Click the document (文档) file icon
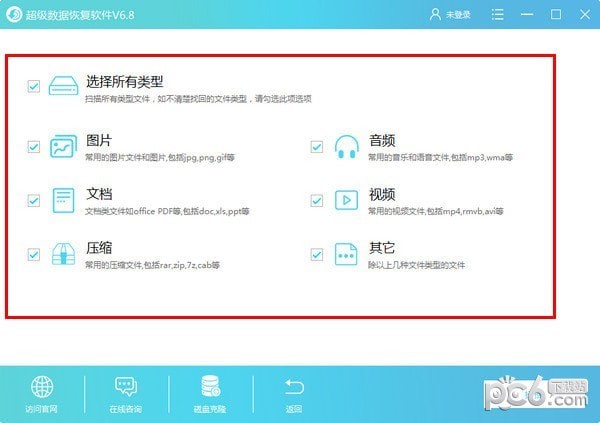Image resolution: width=600 pixels, height=423 pixels. [63, 200]
